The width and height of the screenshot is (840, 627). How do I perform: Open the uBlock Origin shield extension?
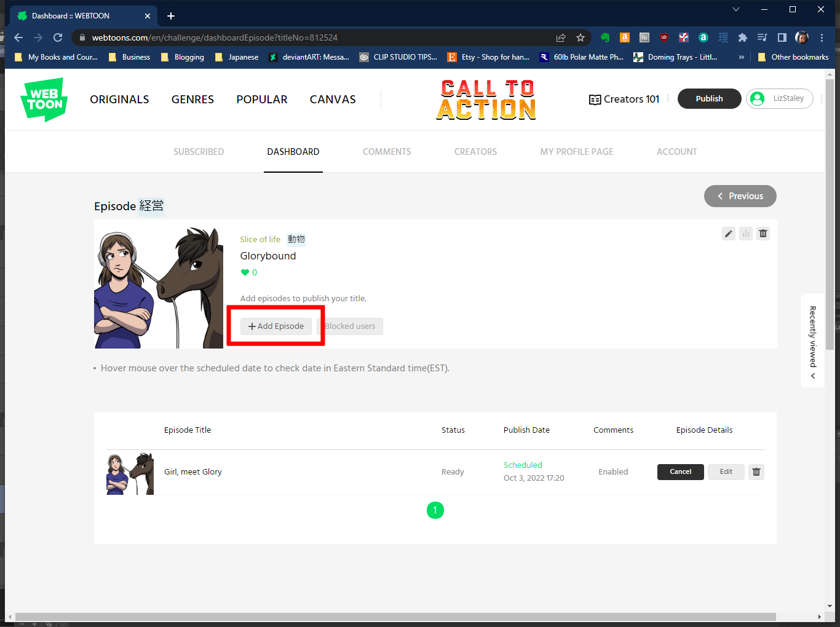(664, 37)
